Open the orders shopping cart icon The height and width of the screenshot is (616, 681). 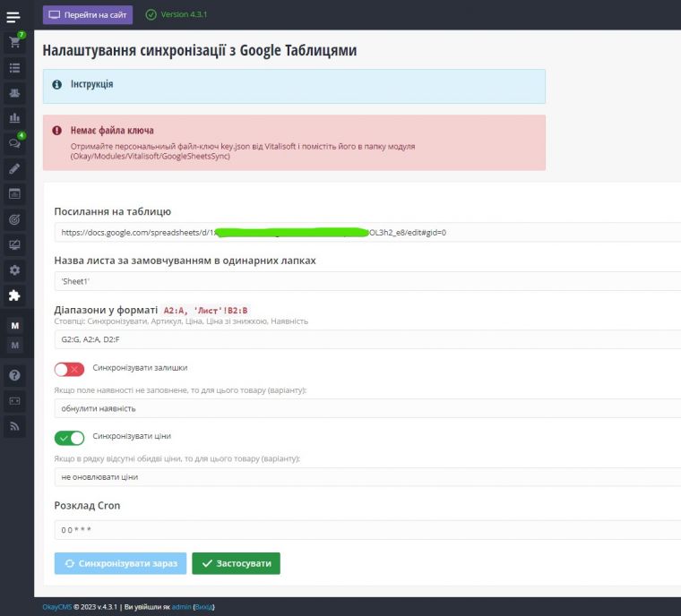click(x=14, y=42)
